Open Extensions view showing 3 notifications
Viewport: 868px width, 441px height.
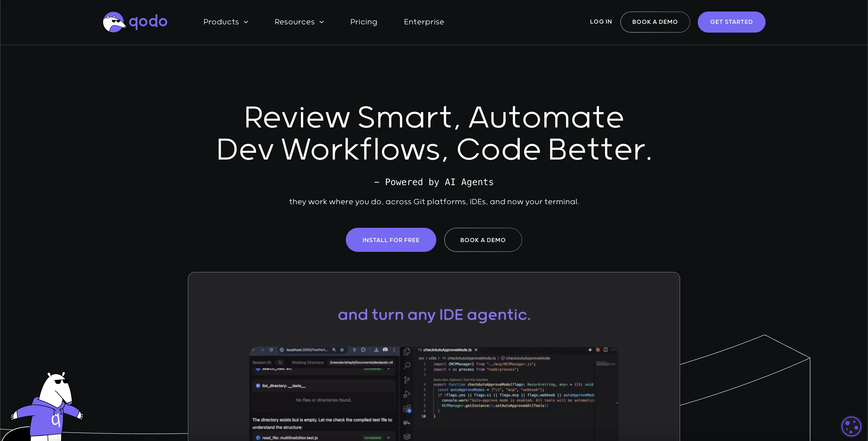pyautogui.click(x=406, y=408)
